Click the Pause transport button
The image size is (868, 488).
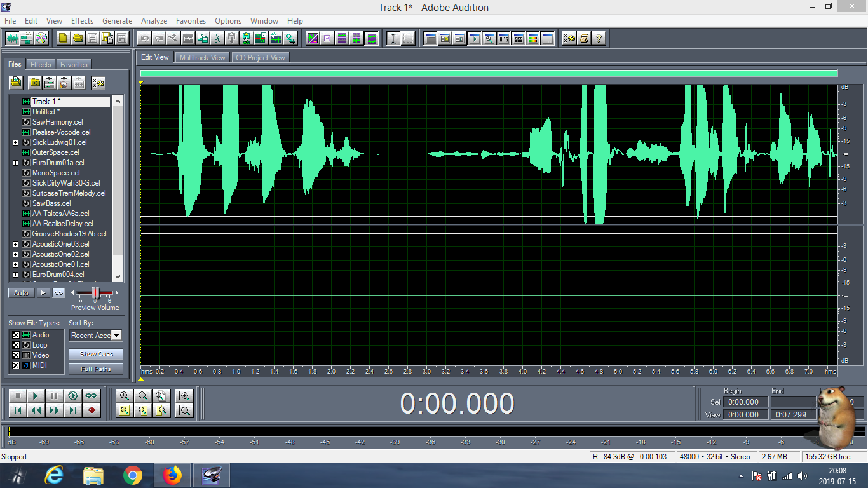click(55, 396)
